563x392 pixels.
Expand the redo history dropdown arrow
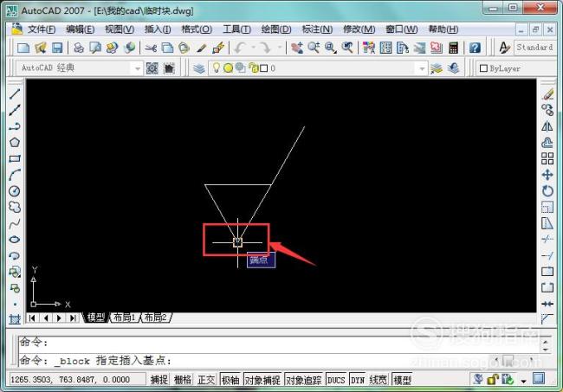click(x=279, y=48)
